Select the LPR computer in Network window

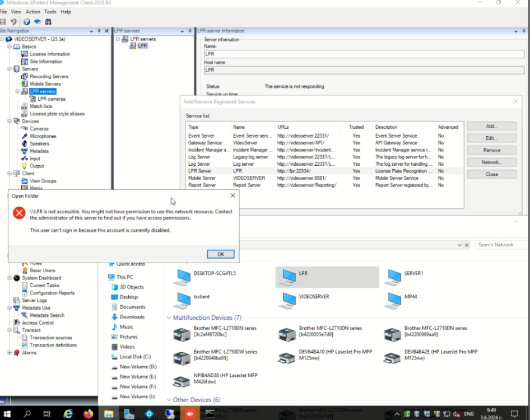pos(327,277)
